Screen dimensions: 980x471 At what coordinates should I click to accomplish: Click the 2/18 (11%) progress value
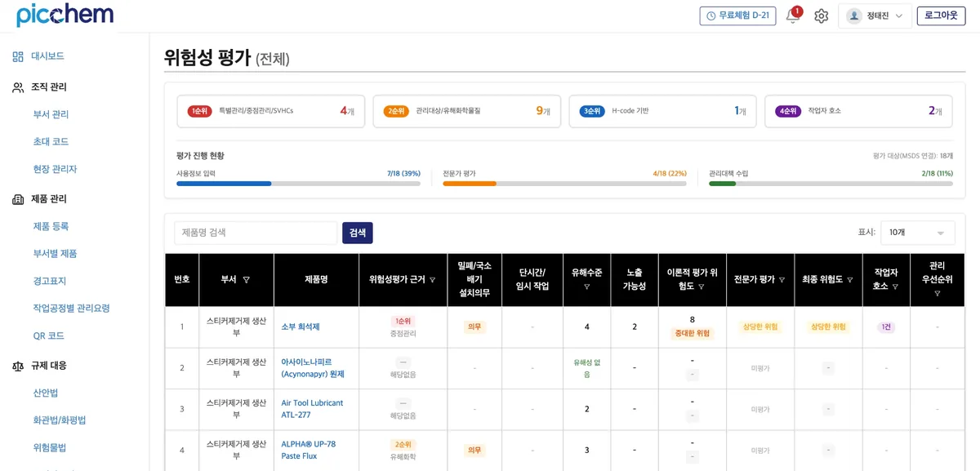(x=937, y=174)
